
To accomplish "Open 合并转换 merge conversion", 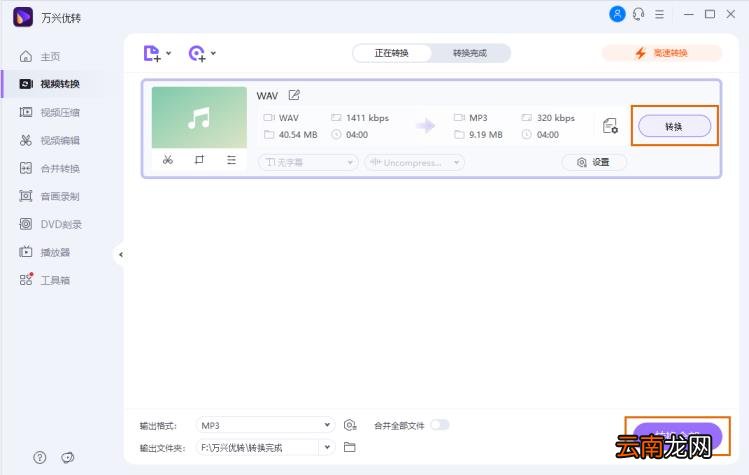I will [x=50, y=168].
